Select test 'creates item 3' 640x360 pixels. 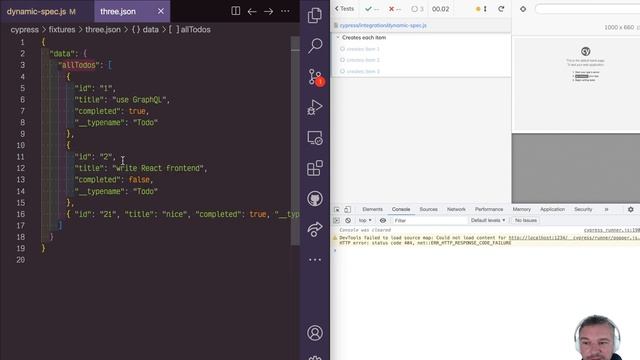(x=363, y=71)
